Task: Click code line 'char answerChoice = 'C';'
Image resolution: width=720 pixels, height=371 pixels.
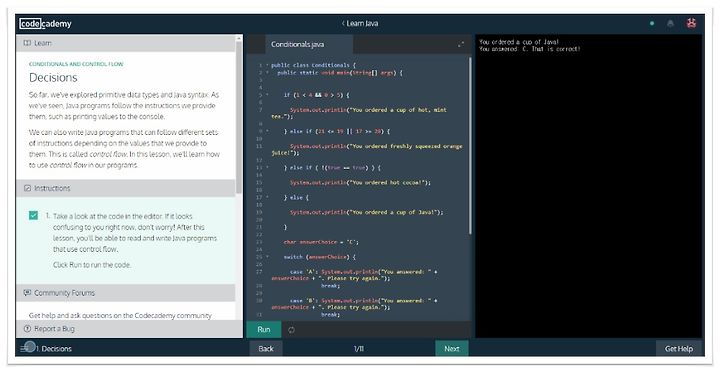Action: [x=321, y=242]
